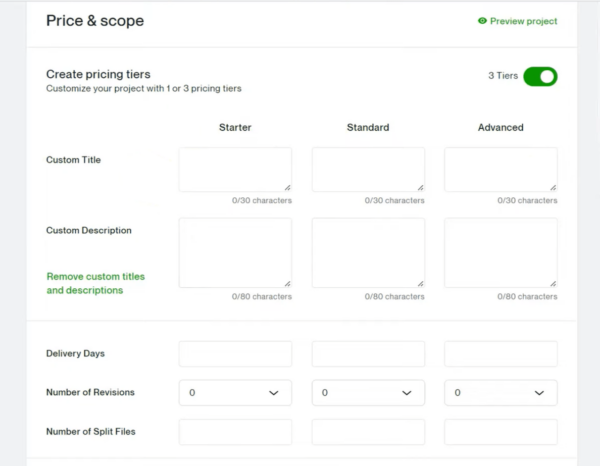Focus the Standard Delivery Days input
This screenshot has width=600, height=466.
point(368,354)
